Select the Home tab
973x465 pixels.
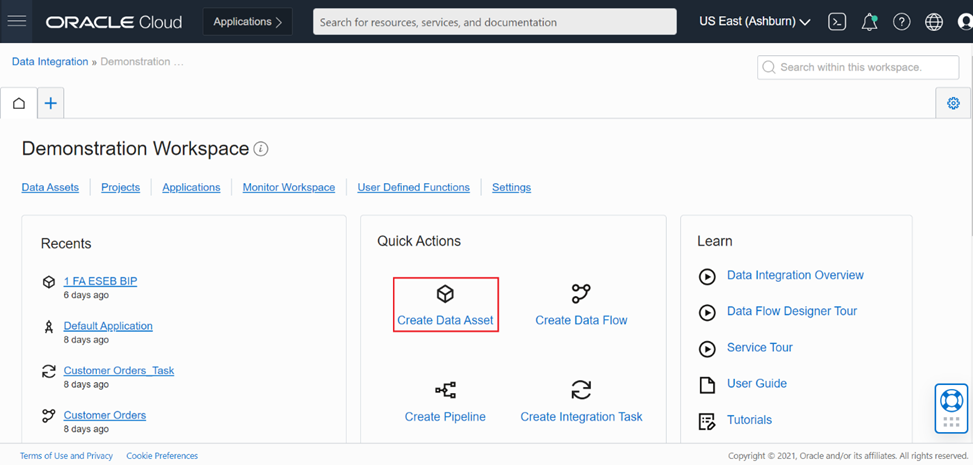pyautogui.click(x=19, y=103)
